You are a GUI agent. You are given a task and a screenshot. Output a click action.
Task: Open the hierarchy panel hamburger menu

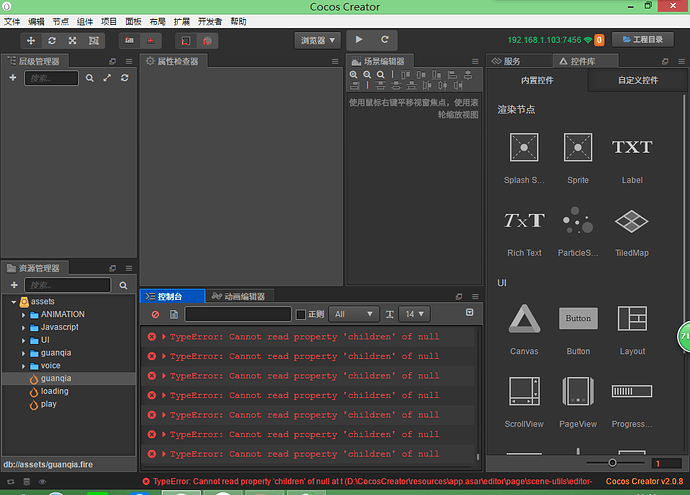coord(129,62)
